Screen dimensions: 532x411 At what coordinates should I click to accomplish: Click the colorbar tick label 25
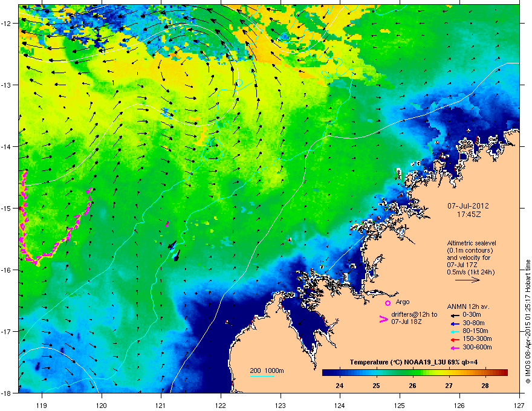(x=376, y=386)
